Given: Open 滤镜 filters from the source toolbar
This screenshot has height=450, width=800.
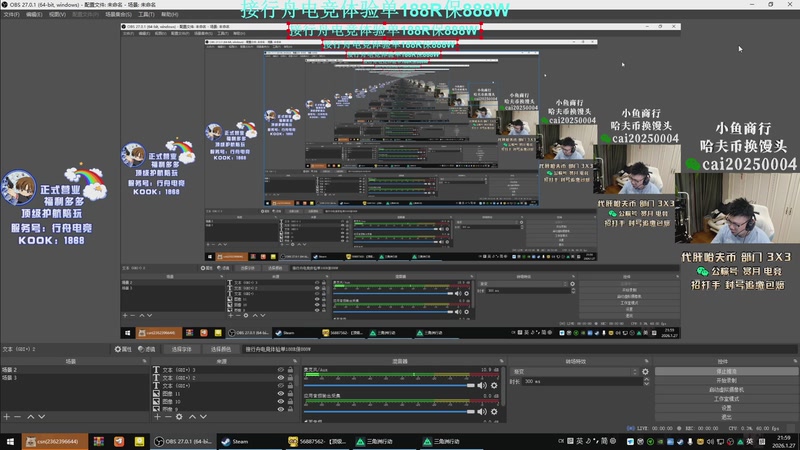Looking at the screenshot, I should tap(146, 349).
